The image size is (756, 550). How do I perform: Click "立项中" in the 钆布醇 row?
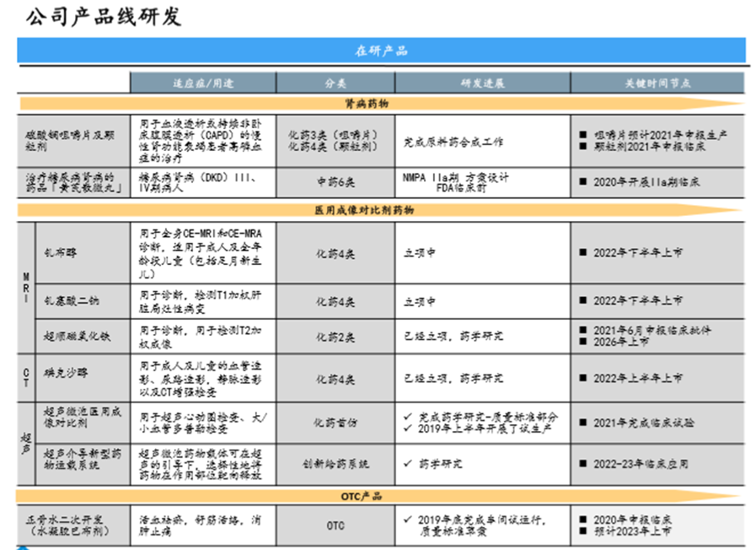420,253
